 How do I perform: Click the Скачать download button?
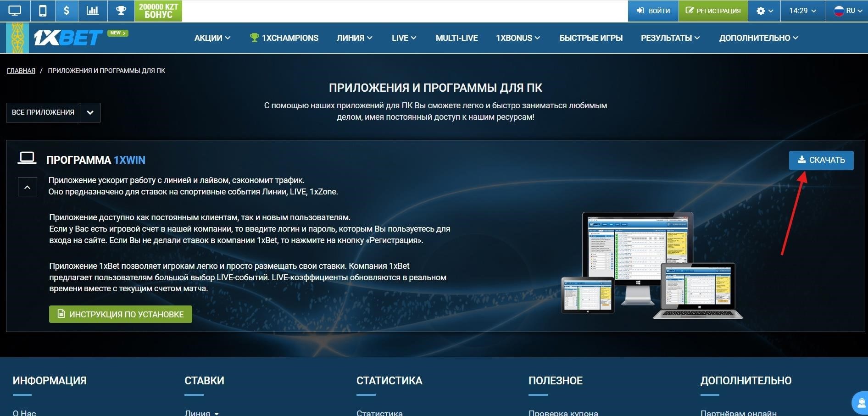point(821,160)
